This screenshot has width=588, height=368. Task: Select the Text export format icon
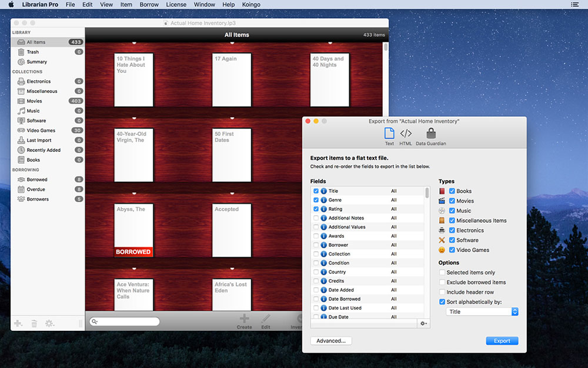389,133
